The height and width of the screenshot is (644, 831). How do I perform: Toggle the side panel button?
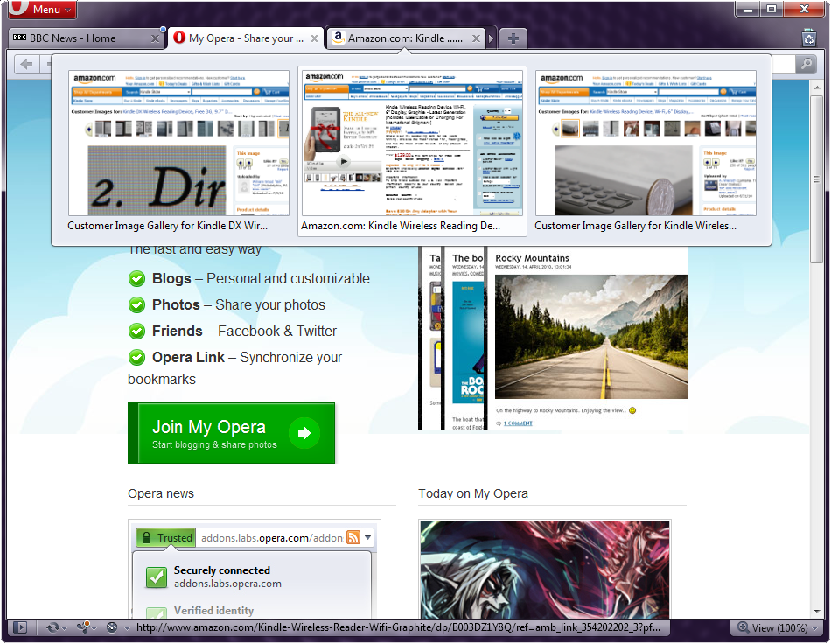pyautogui.click(x=19, y=627)
